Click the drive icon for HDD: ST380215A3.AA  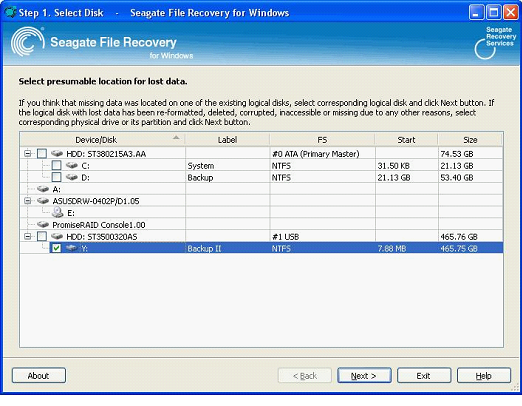(x=57, y=153)
